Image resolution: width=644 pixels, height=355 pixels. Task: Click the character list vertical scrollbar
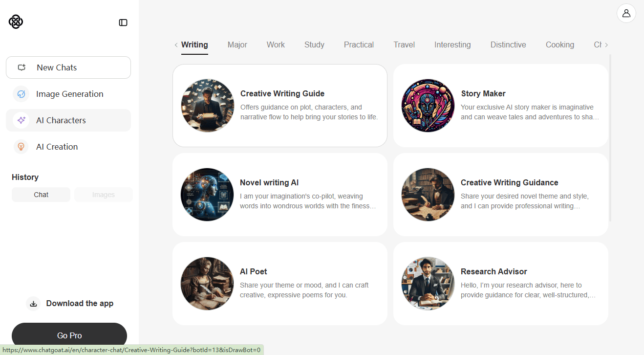pyautogui.click(x=610, y=138)
